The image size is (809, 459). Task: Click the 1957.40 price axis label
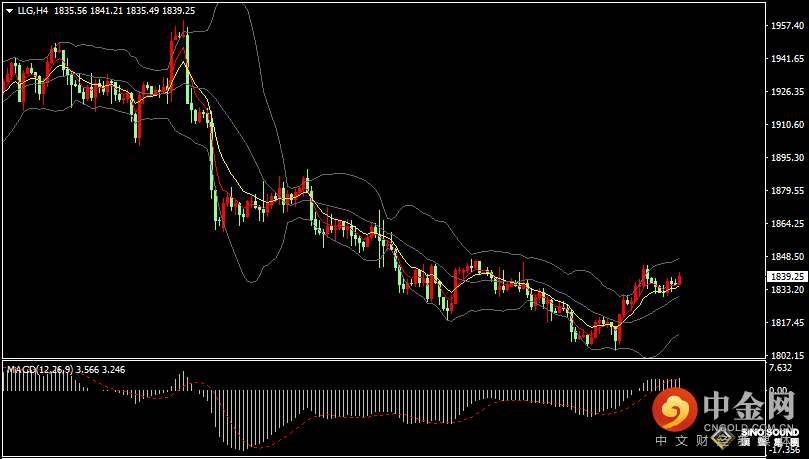click(788, 26)
